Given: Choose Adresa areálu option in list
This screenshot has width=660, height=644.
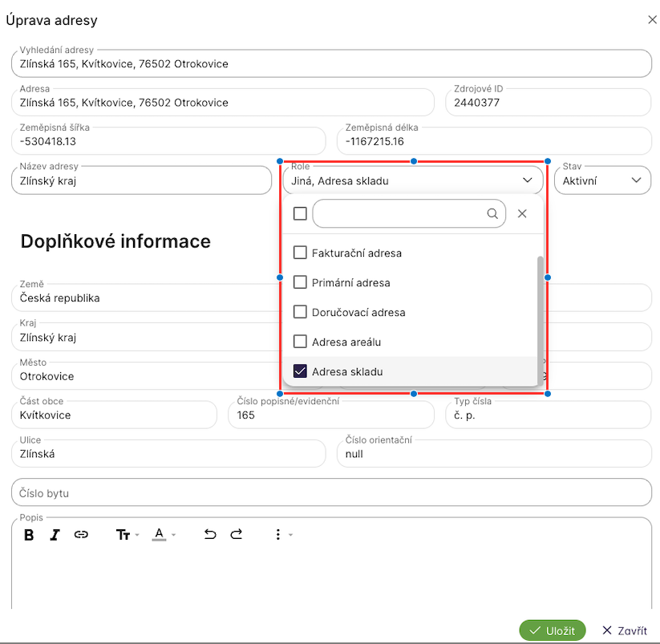Looking at the screenshot, I should (x=346, y=342).
